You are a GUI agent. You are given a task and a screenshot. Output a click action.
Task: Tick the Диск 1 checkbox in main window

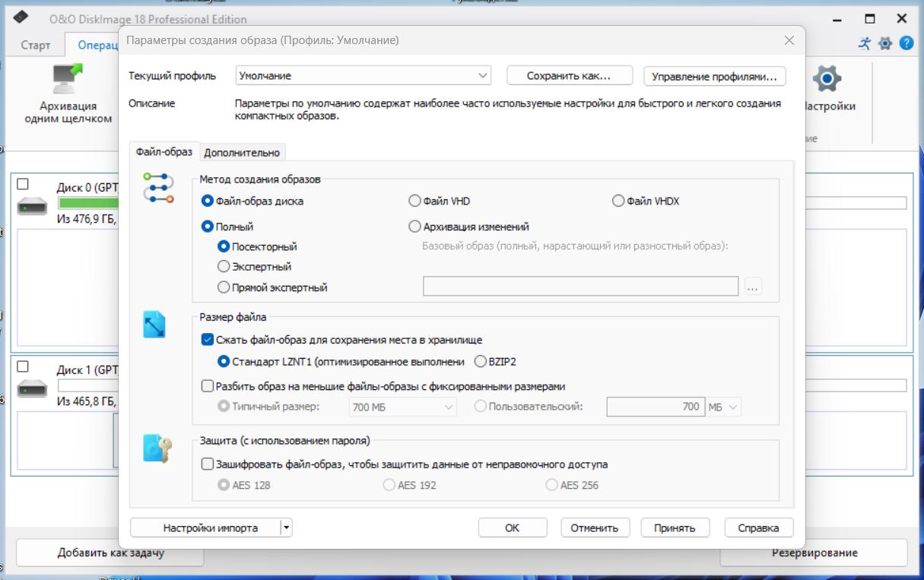point(23,366)
